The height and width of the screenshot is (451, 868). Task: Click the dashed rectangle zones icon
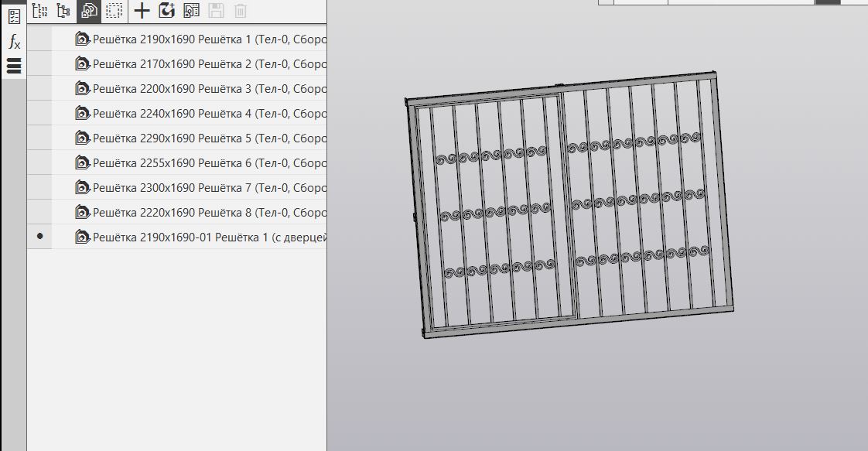114,10
